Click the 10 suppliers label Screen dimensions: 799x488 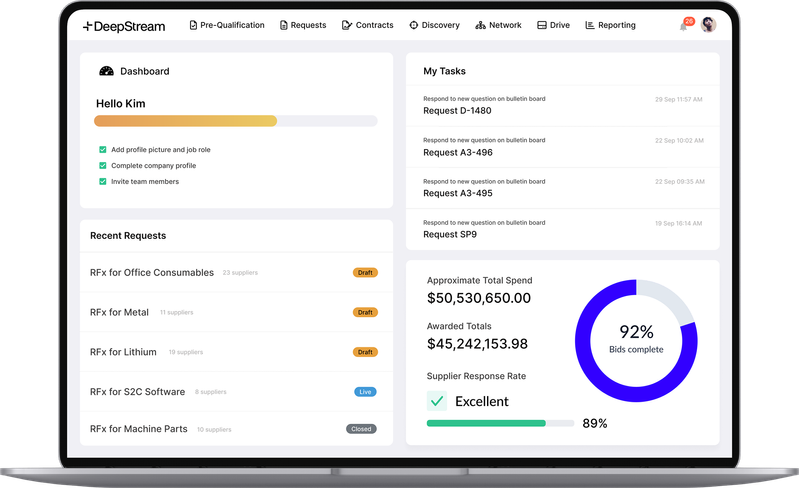[x=214, y=429]
